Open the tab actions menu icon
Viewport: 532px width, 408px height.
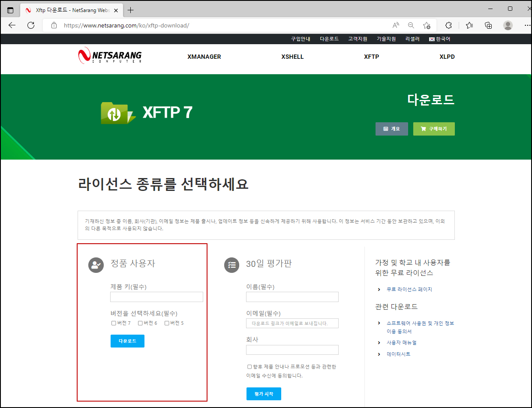pos(10,10)
